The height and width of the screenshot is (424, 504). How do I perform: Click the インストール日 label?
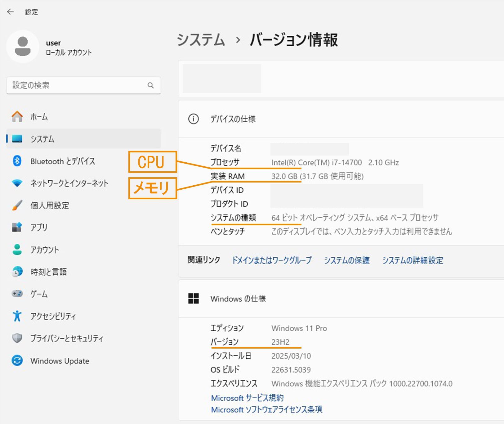coord(231,356)
